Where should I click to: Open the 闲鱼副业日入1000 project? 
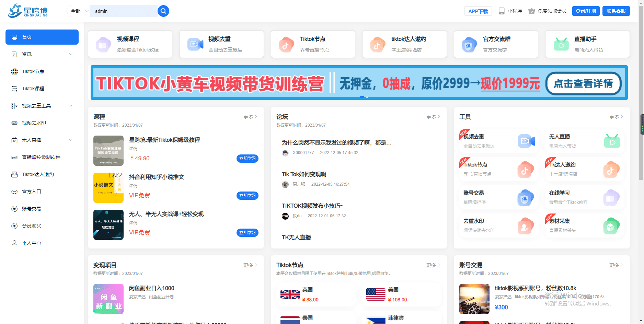point(151,288)
